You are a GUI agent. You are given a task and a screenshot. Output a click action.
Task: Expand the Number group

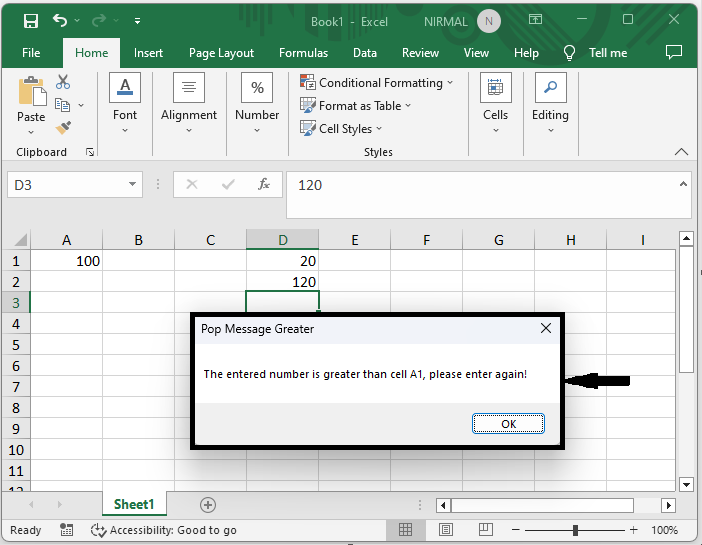257,104
